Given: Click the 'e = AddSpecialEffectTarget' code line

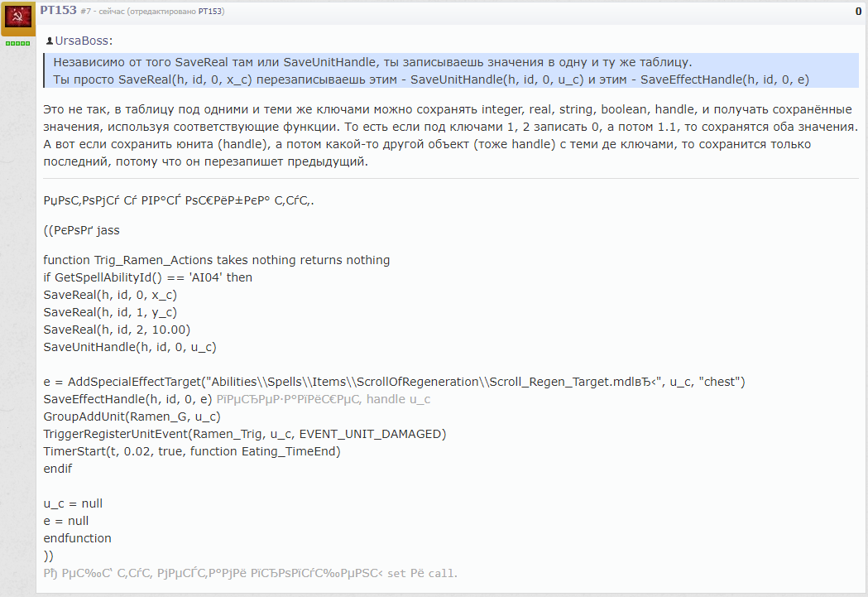Looking at the screenshot, I should pos(394,382).
